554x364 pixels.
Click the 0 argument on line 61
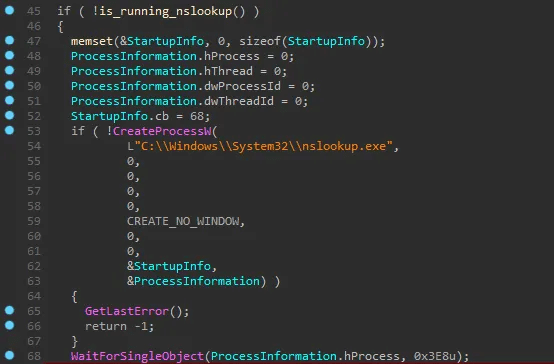pyautogui.click(x=131, y=251)
